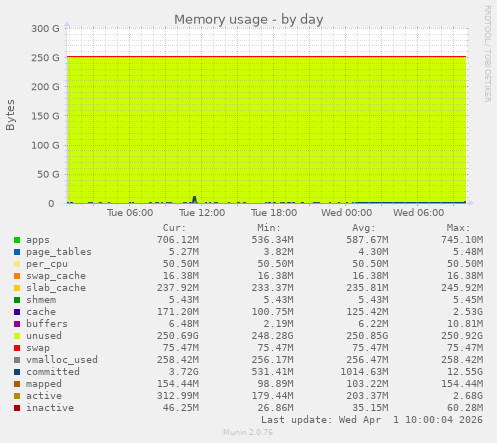Click the inactive dark red legend swatch
Image resolution: width=497 pixels, height=443 pixels.
click(x=17, y=408)
